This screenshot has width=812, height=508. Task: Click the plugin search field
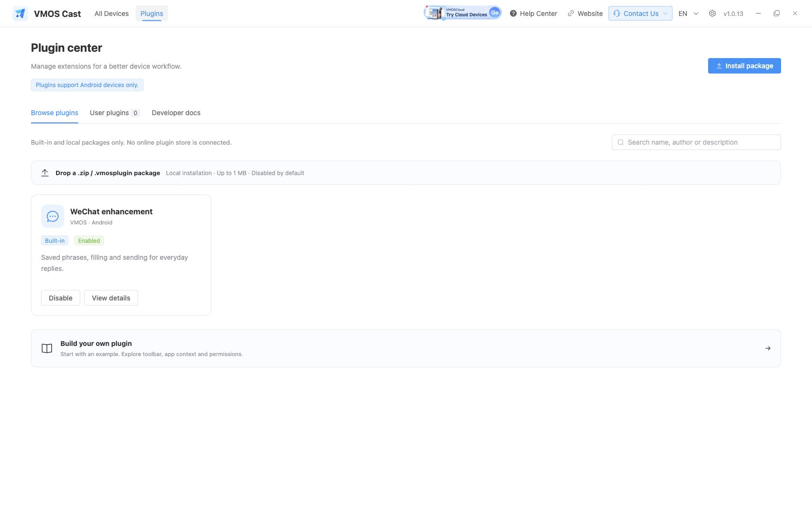[696, 142]
